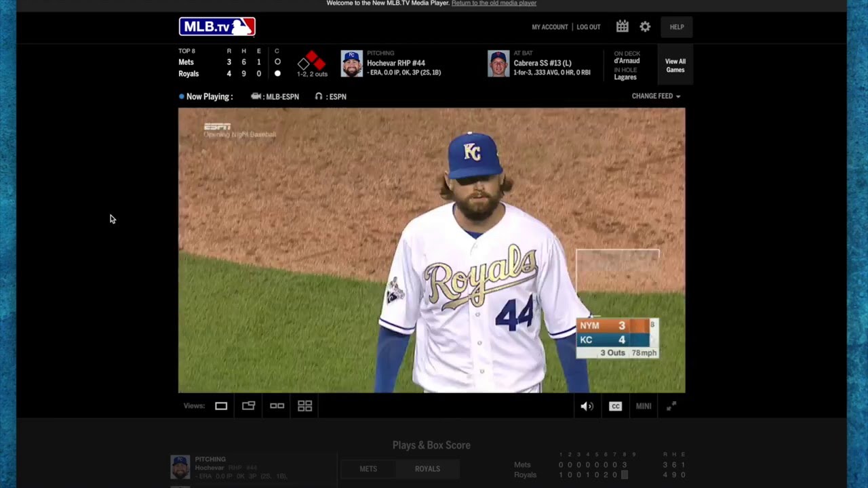
Task: Click the View All Games button
Action: pyautogui.click(x=675, y=66)
